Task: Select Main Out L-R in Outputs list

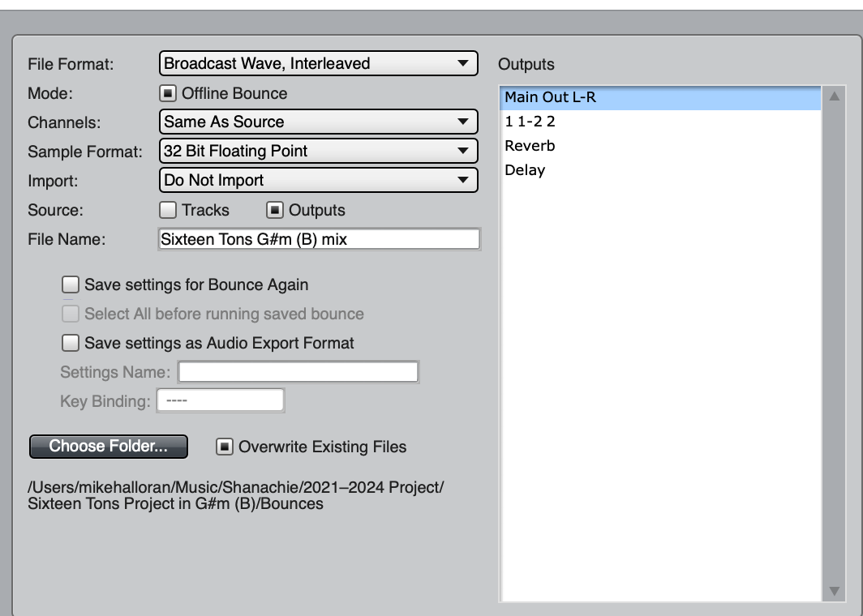Action: (x=660, y=97)
